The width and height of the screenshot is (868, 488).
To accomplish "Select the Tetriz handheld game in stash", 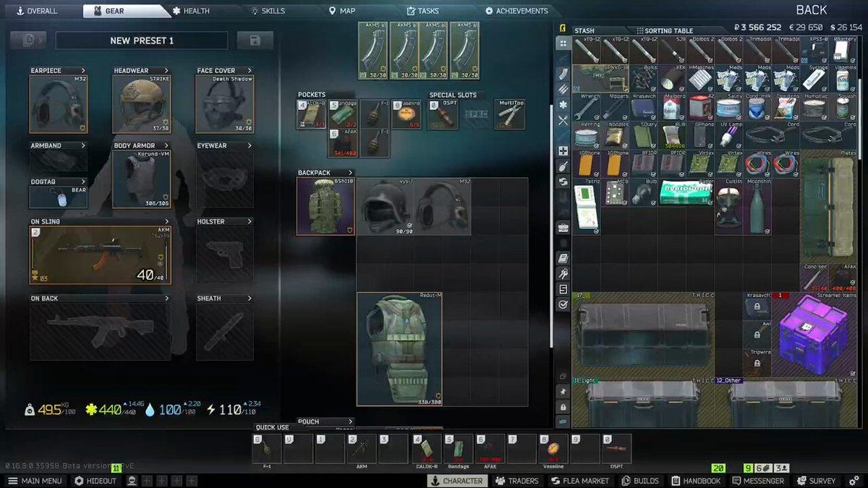I will (586, 207).
